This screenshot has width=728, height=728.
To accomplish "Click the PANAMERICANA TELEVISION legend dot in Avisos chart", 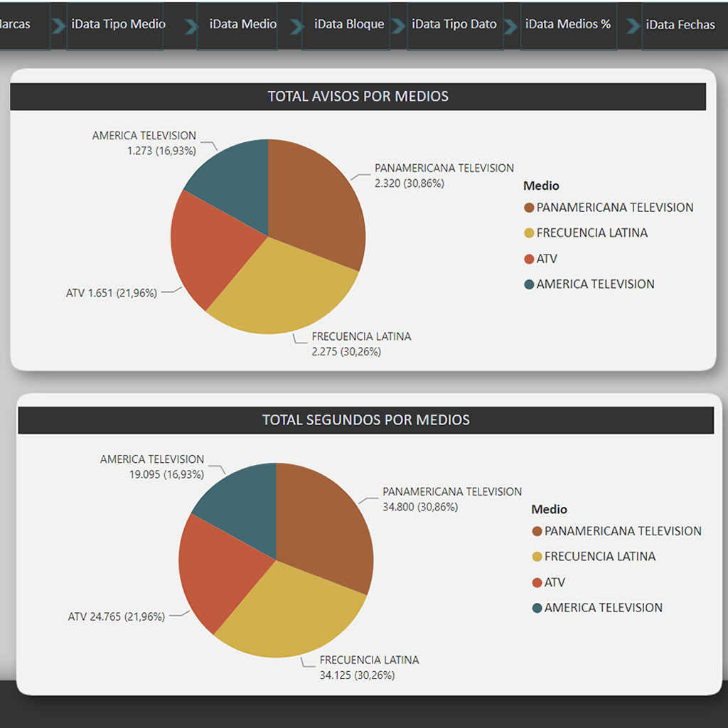I will tap(529, 208).
